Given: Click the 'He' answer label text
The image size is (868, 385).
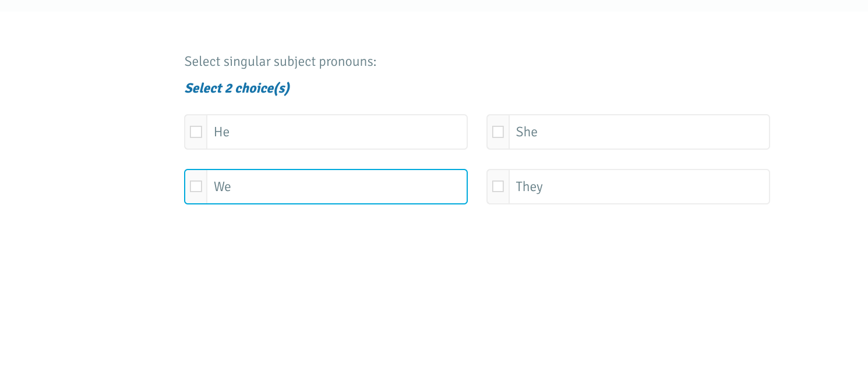Looking at the screenshot, I should pos(221,132).
